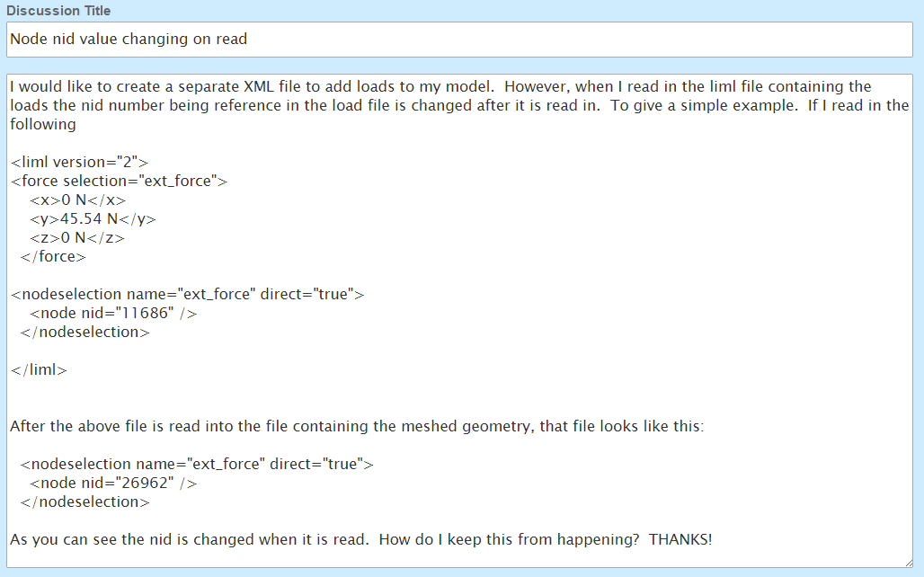Click the sentence starting "After the above file"

tap(357, 426)
